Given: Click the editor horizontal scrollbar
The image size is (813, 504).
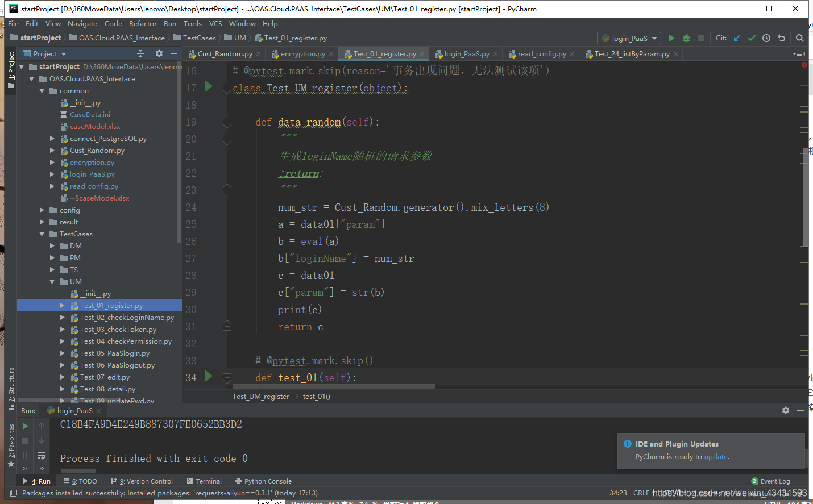Looking at the screenshot, I should [334, 386].
